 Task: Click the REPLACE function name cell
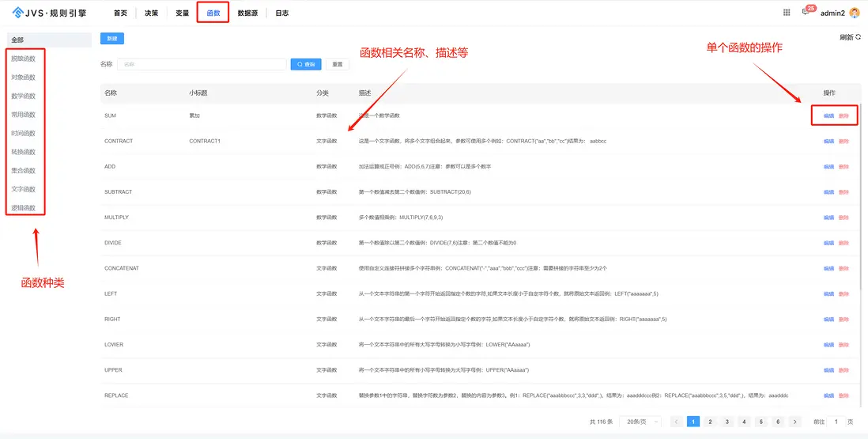click(x=116, y=395)
